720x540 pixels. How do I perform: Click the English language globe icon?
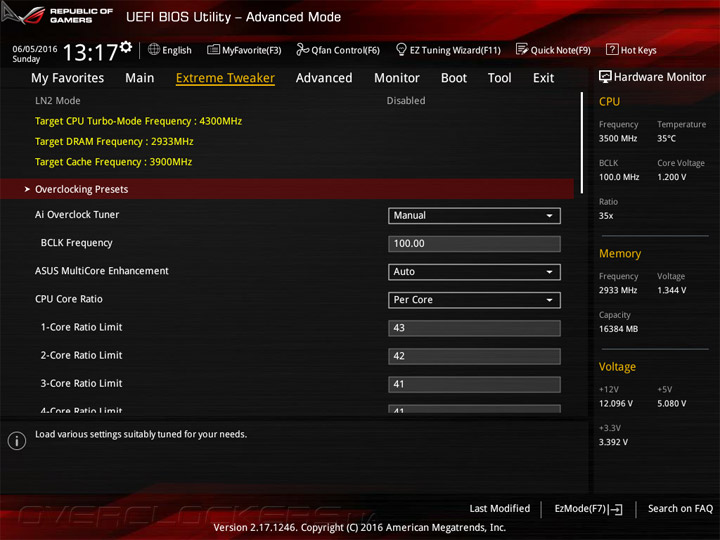click(x=154, y=49)
